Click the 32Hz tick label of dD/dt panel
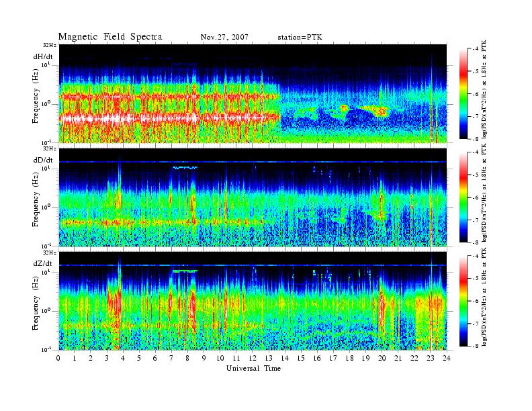This screenshot has height=411, width=532. (x=50, y=149)
